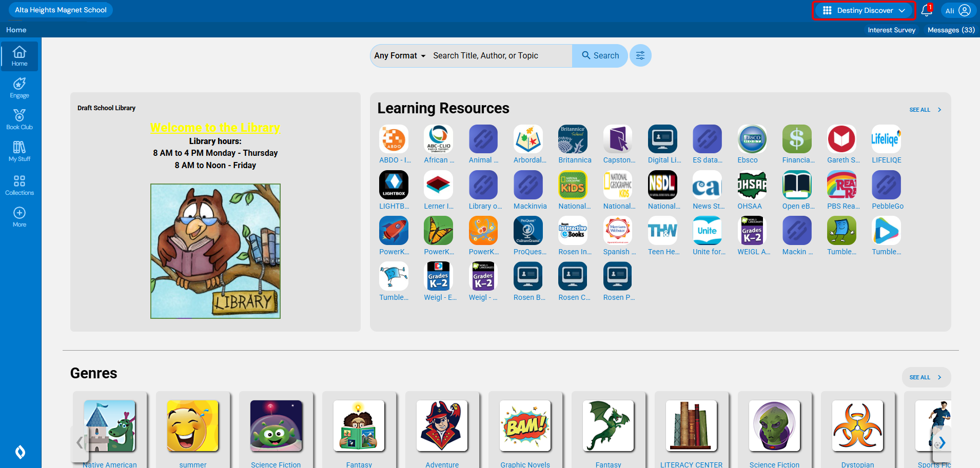This screenshot has height=468, width=980.
Task: Open Book Club in the sidebar
Action: 19,120
